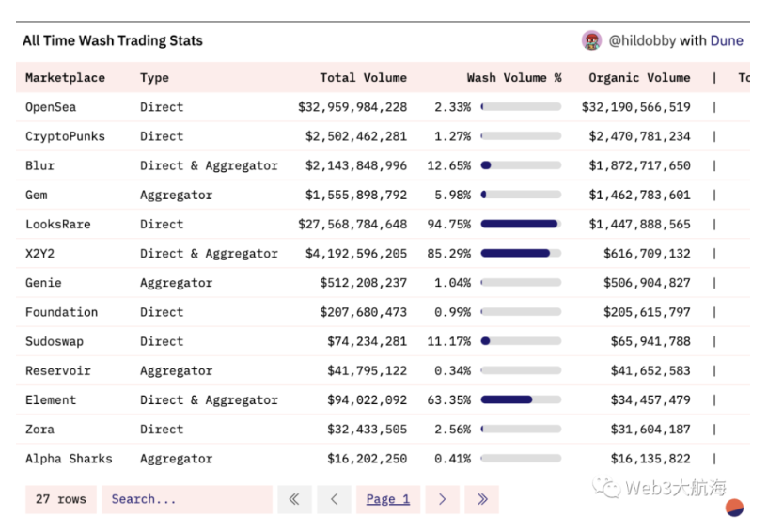Click in the Search... field
The image size is (783, 532).
tap(187, 499)
